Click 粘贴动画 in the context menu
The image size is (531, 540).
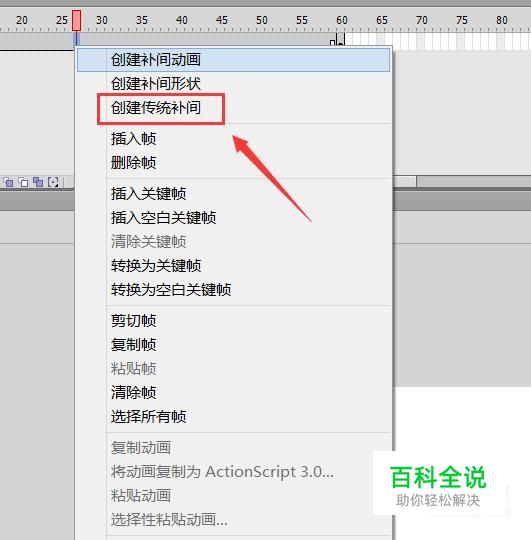pyautogui.click(x=233, y=496)
